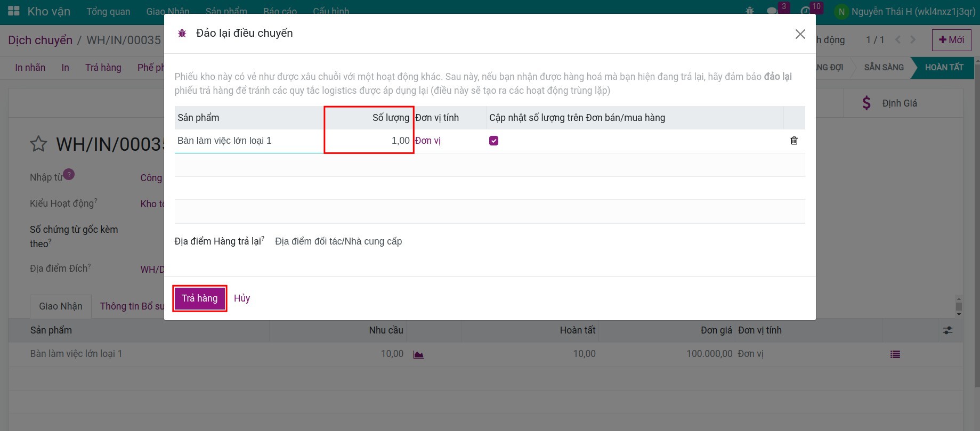This screenshot has width=980, height=431.
Task: Click the Định Giá dollar icon
Action: [866, 103]
